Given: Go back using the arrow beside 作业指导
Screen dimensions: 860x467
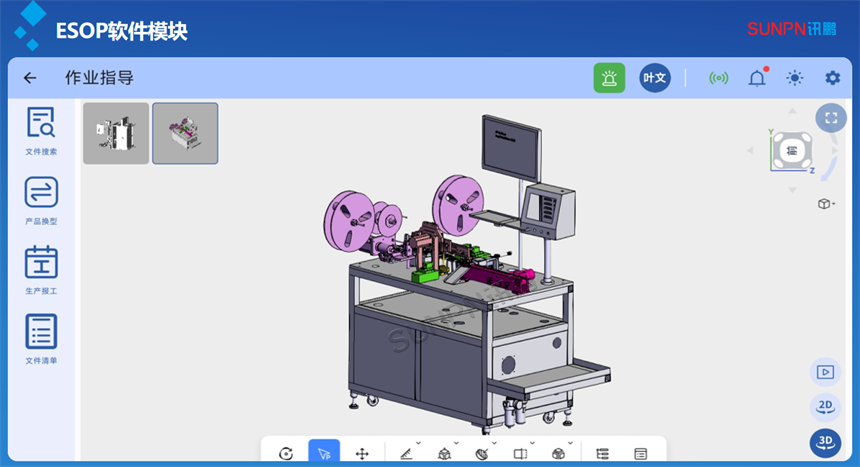Looking at the screenshot, I should tap(30, 78).
